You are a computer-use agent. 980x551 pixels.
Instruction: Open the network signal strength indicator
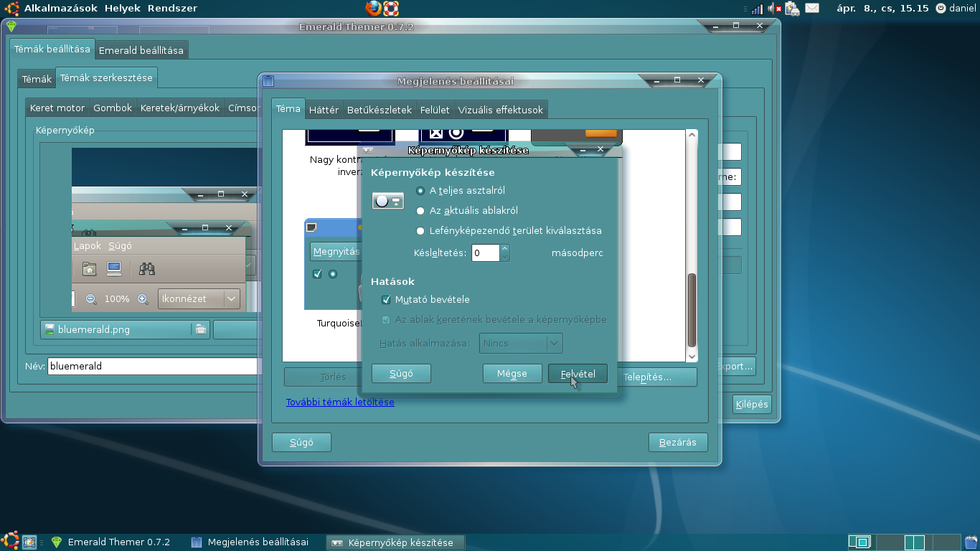click(x=758, y=9)
